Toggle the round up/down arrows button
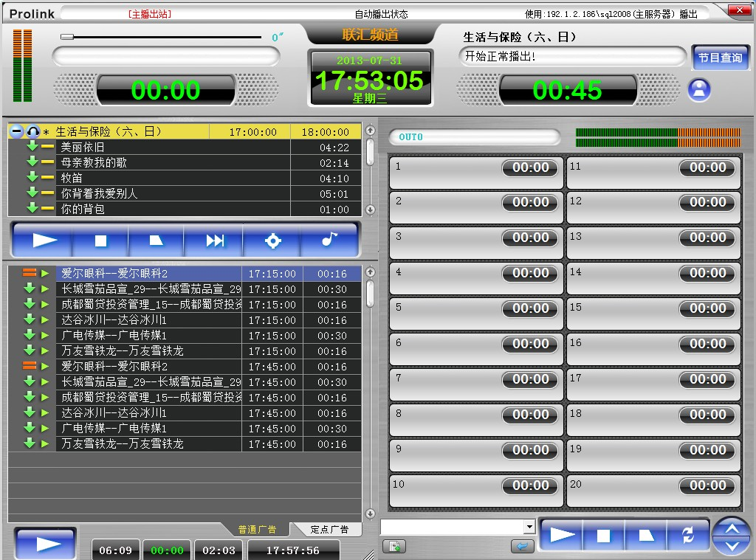The image size is (756, 560). [732, 536]
